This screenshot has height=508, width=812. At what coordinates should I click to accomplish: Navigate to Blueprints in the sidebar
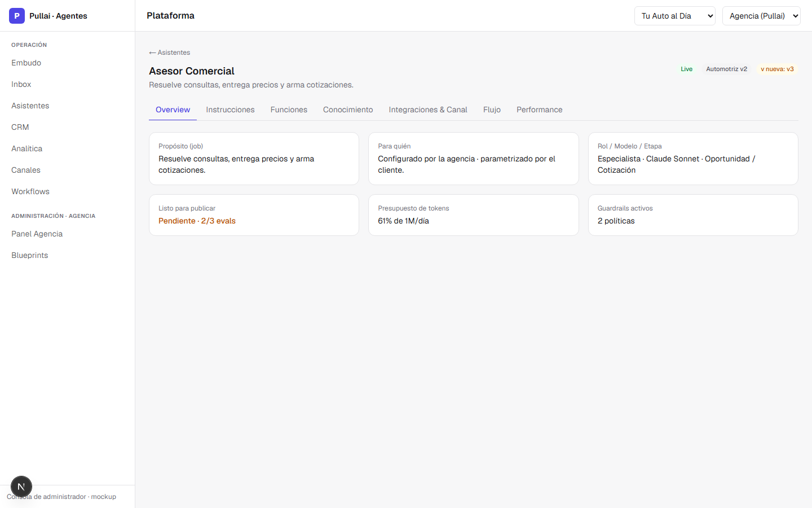[x=68, y=255]
